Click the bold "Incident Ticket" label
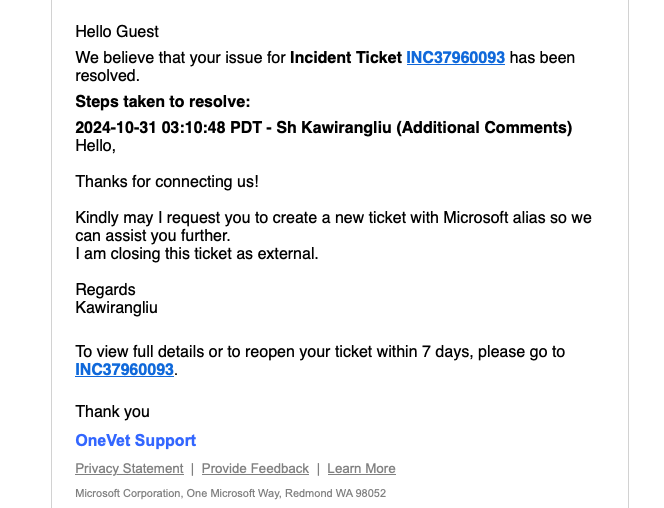 pos(345,58)
